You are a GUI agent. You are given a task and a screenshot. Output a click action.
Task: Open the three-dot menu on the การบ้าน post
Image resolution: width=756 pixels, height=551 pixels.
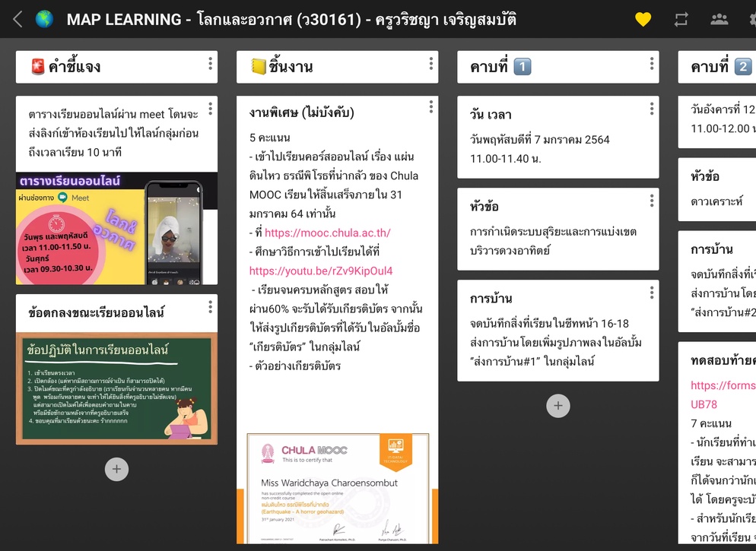coord(650,291)
